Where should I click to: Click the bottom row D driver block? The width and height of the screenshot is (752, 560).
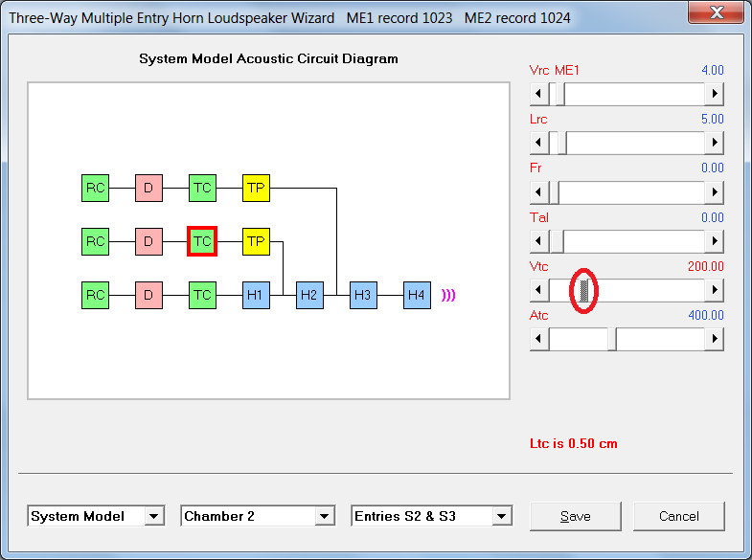148,295
